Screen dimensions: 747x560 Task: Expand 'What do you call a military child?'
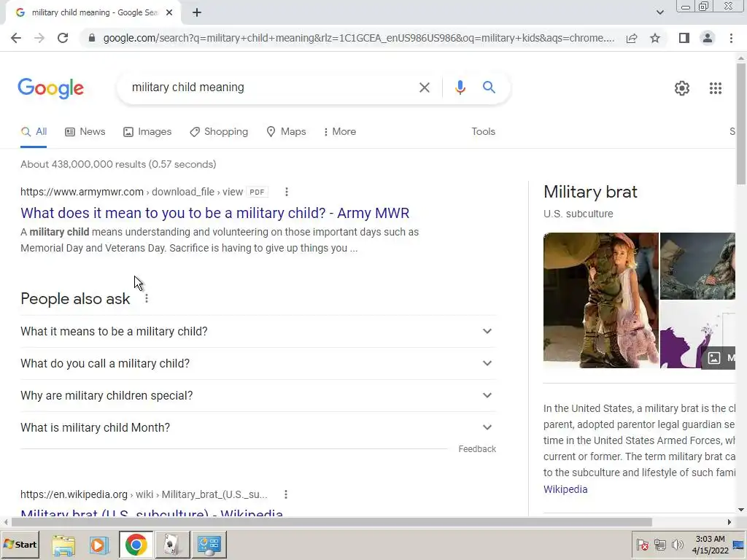coord(258,363)
